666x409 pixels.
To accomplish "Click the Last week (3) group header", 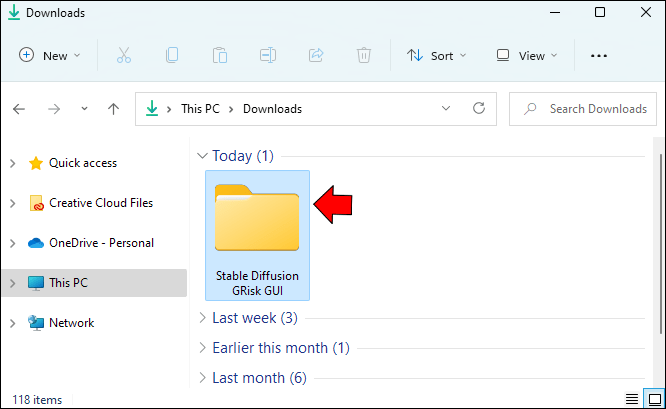I will 255,318.
